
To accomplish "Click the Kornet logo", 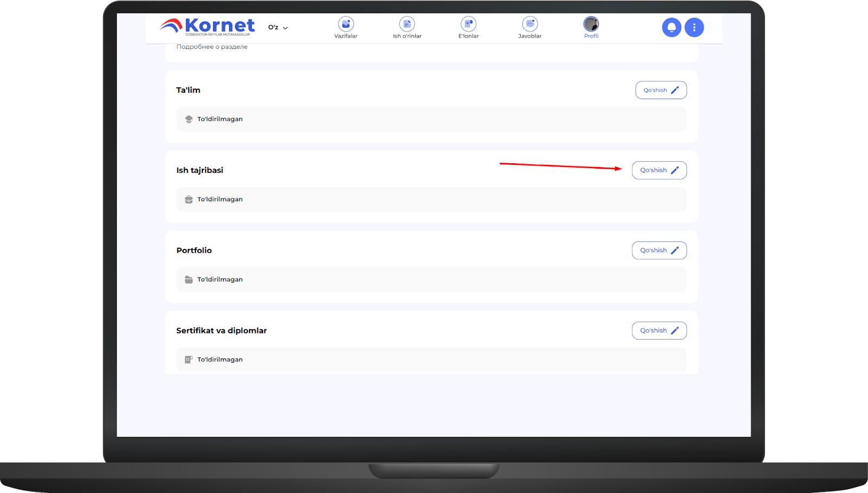I will click(x=208, y=26).
